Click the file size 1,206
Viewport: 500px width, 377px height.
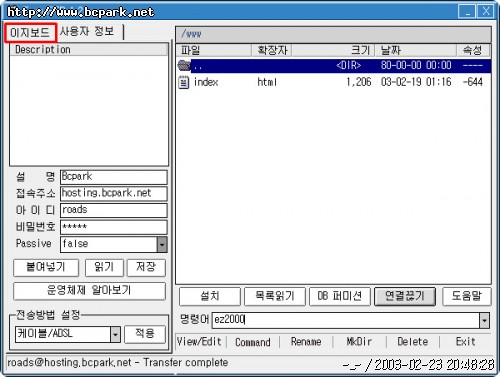[x=359, y=82]
